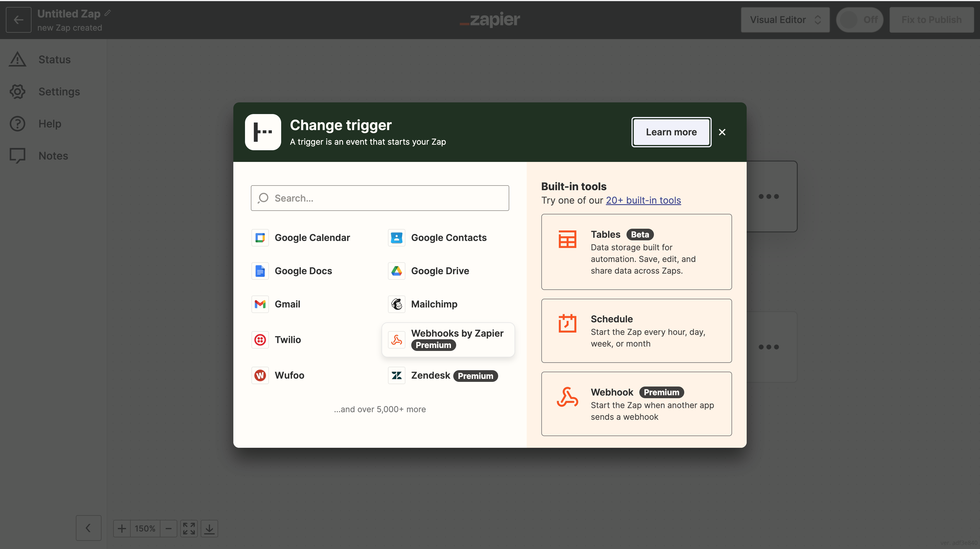
Task: Choose Gmail as trigger
Action: [312, 304]
